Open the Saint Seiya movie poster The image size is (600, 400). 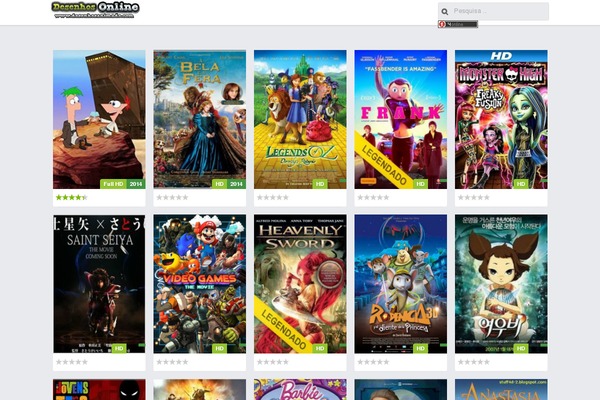pyautogui.click(x=99, y=284)
